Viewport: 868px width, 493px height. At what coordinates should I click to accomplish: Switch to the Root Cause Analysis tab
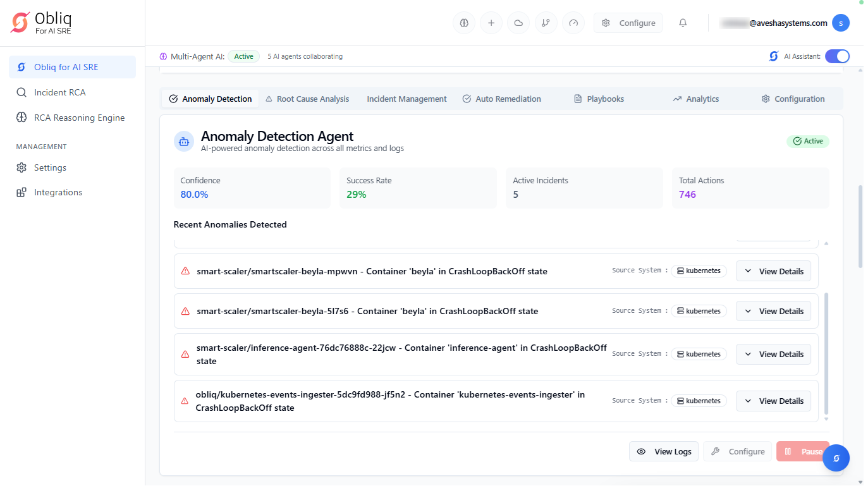(307, 99)
